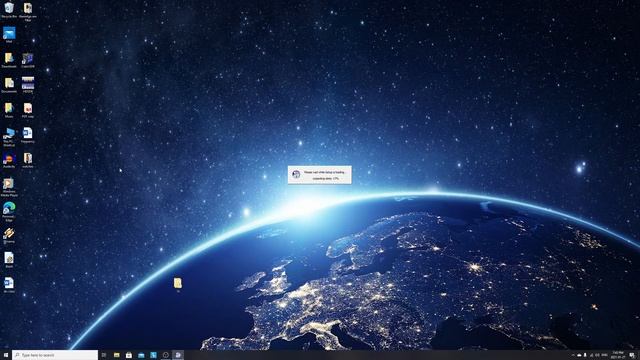Select the Music folder desktop icon
Viewport: 640px width, 360px height.
click(x=9, y=110)
